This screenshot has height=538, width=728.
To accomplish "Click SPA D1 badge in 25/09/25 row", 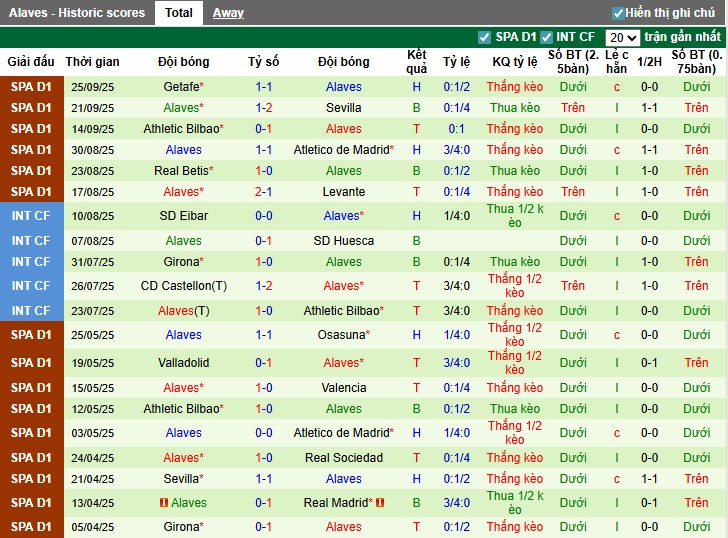I will 31,87.
